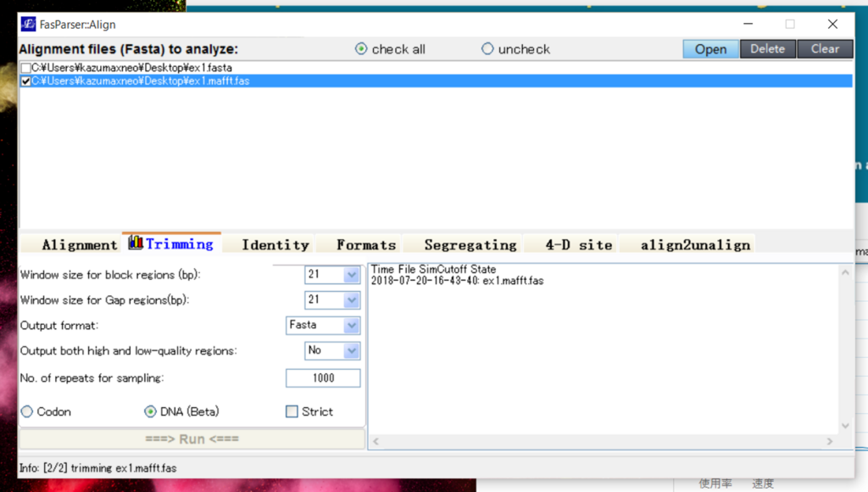Click the FasParser app icon in title bar
Viewport: 868px width, 492px height.
[x=28, y=25]
